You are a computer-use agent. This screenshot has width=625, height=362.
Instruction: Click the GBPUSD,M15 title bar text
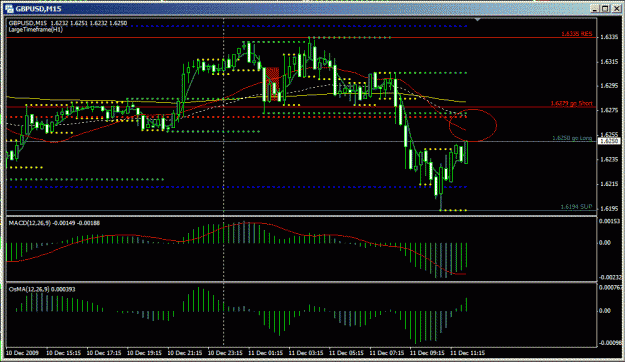(x=39, y=9)
